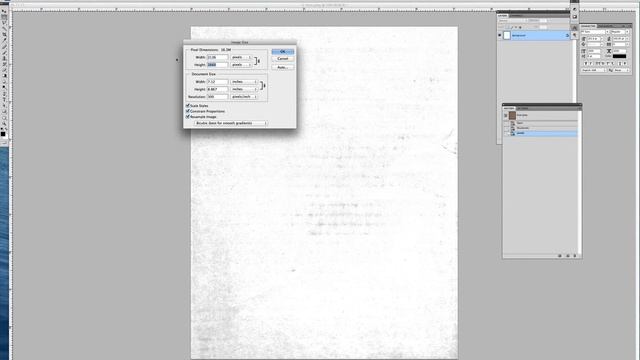This screenshot has height=360, width=640.
Task: Toggle Underline in Character panel
Action: [620, 64]
